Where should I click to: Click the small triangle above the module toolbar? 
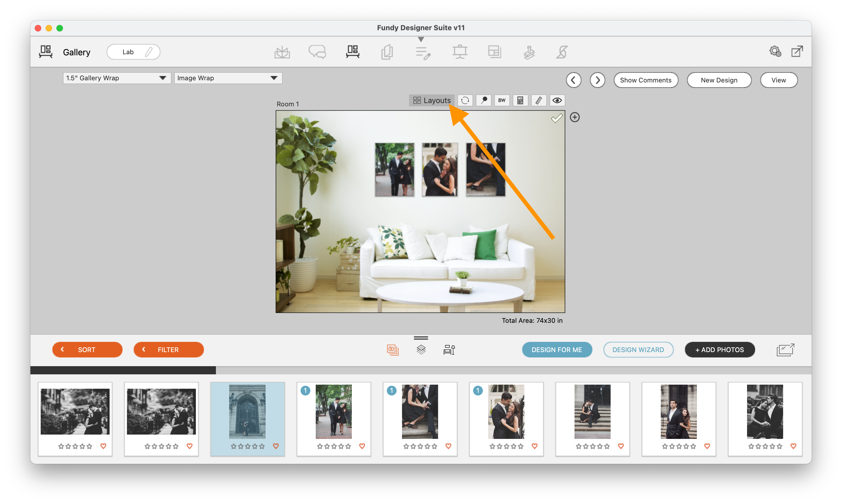pos(421,39)
